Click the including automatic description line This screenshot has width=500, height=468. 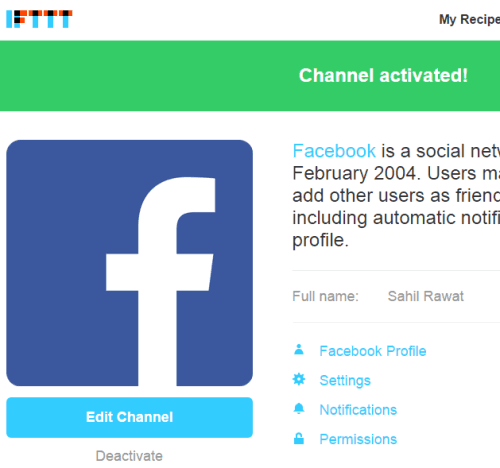pos(396,218)
